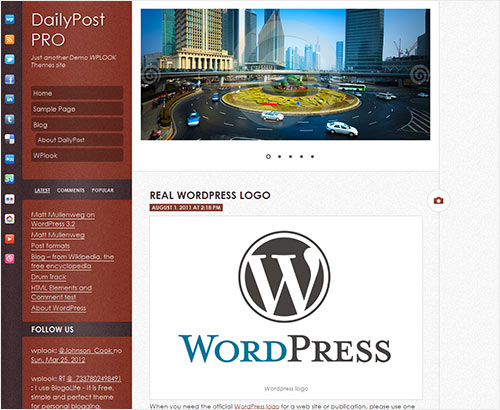Open the Sample Page menu item
The width and height of the screenshot is (500, 410).
77,109
